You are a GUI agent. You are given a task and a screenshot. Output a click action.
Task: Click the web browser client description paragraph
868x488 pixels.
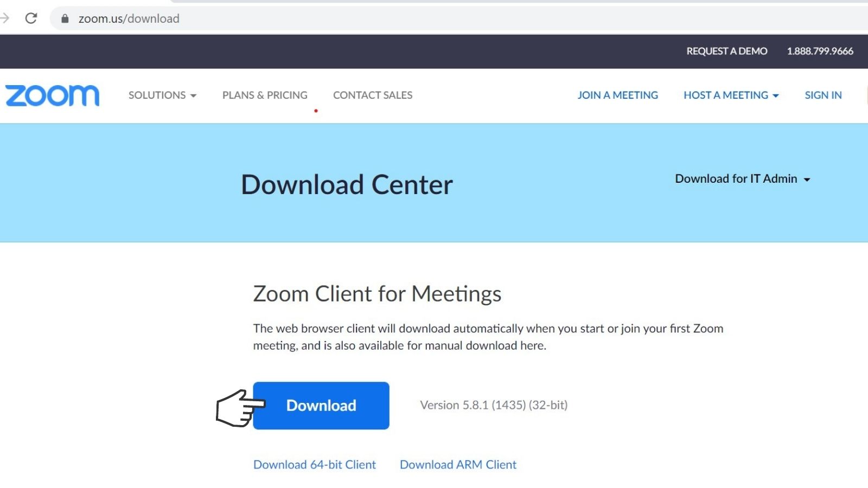click(488, 337)
